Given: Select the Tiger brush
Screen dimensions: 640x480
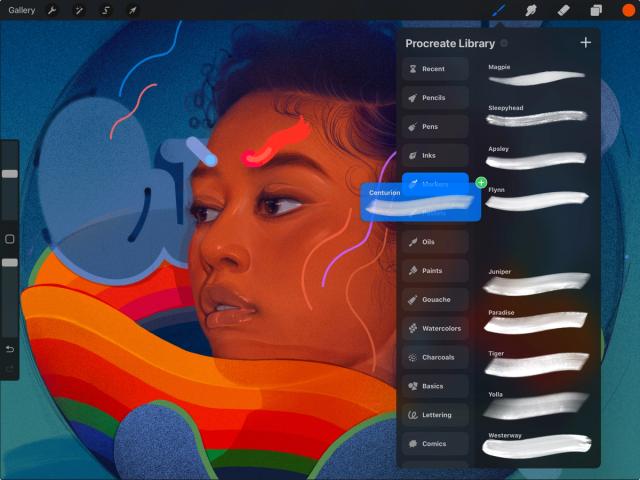Looking at the screenshot, I should pyautogui.click(x=537, y=362).
